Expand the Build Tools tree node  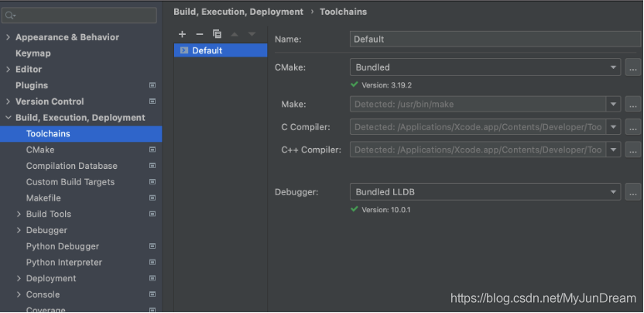[19, 214]
